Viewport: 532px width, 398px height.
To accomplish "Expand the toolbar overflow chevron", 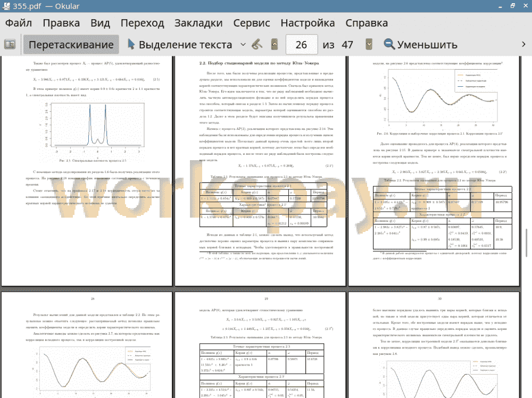I will (x=523, y=45).
